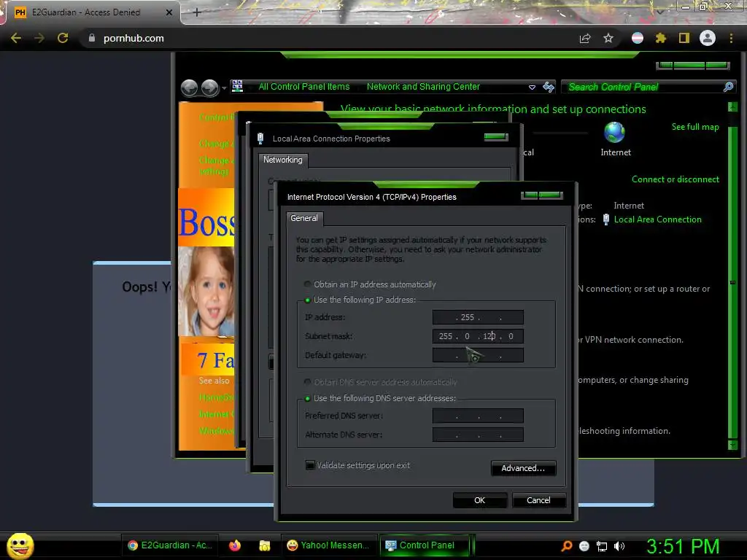Open See full map link
This screenshot has width=747, height=560.
(695, 127)
